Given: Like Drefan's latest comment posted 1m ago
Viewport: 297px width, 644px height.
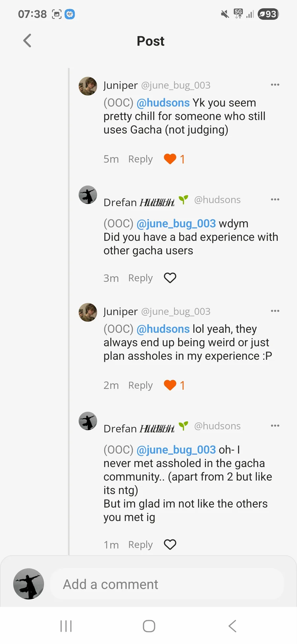Looking at the screenshot, I should coord(170,545).
